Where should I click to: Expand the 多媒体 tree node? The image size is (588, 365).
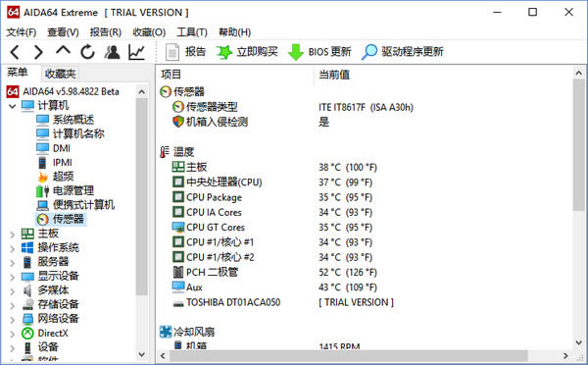[12, 291]
